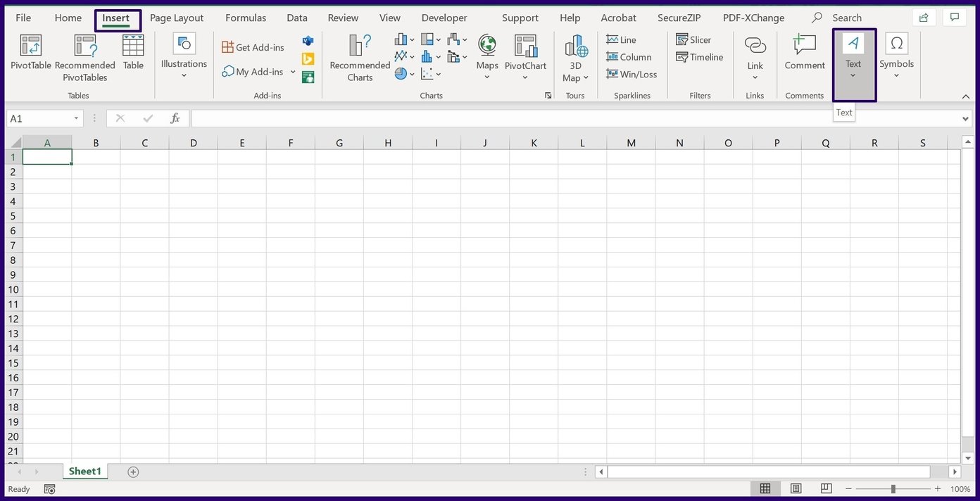The image size is (980, 501).
Task: Insert a Slicer
Action: click(693, 39)
